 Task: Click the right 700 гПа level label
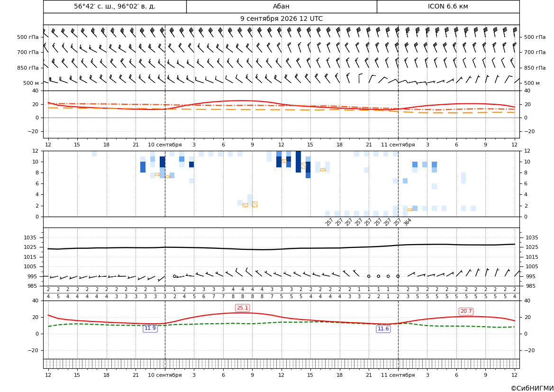(x=535, y=52)
